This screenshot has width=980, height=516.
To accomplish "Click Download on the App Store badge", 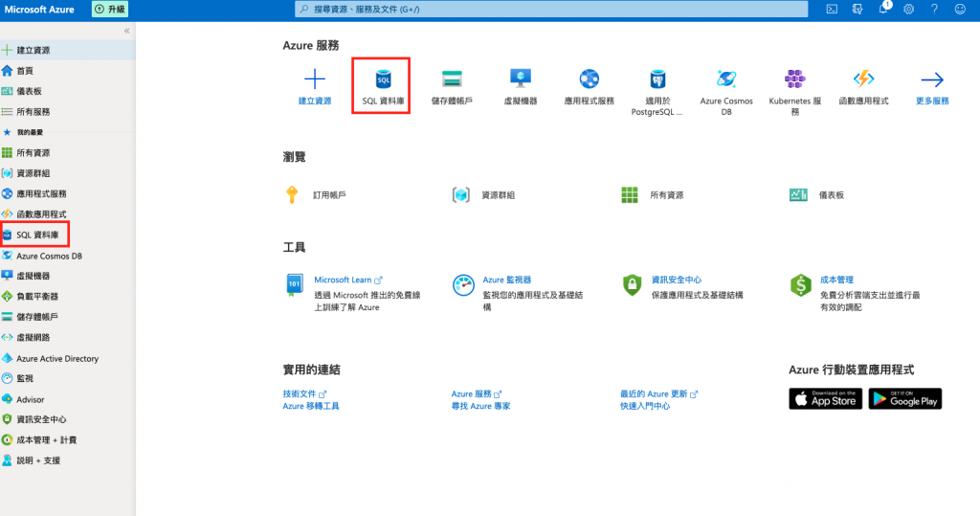I will pyautogui.click(x=825, y=399).
